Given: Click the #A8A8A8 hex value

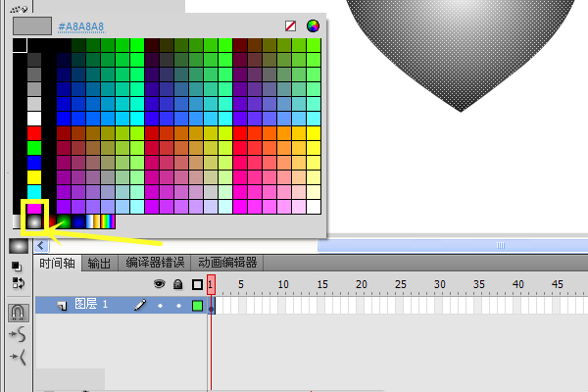Looking at the screenshot, I should pyautogui.click(x=81, y=26).
